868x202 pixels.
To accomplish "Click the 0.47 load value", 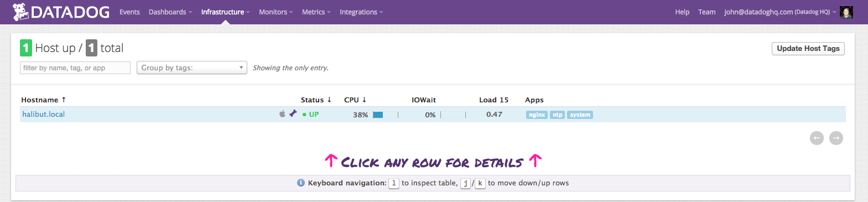I will point(494,115).
